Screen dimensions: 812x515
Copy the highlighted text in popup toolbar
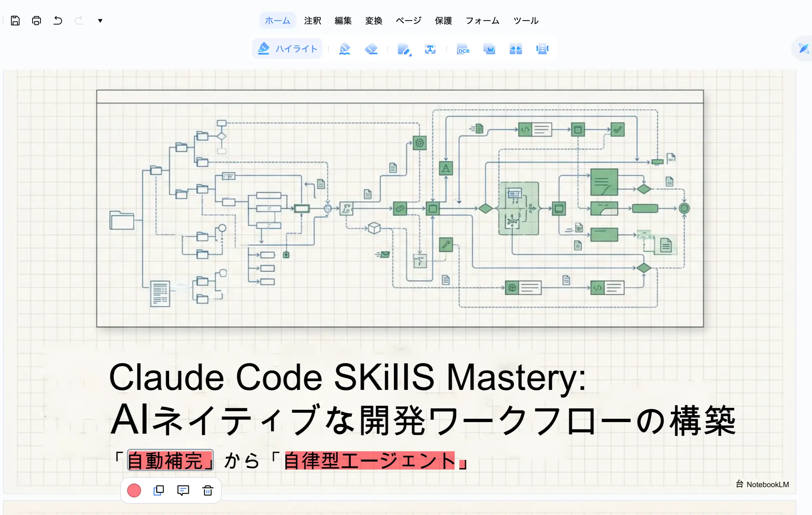(x=158, y=490)
